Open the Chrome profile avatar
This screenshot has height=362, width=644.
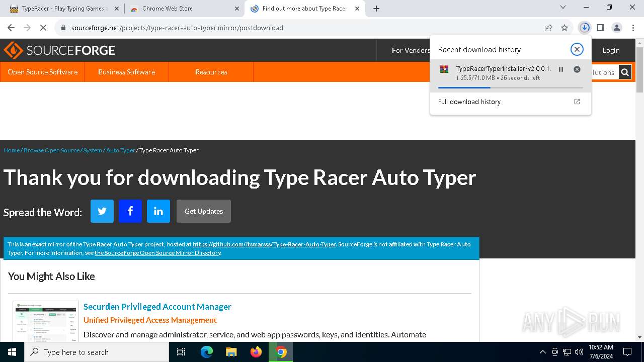pyautogui.click(x=617, y=28)
